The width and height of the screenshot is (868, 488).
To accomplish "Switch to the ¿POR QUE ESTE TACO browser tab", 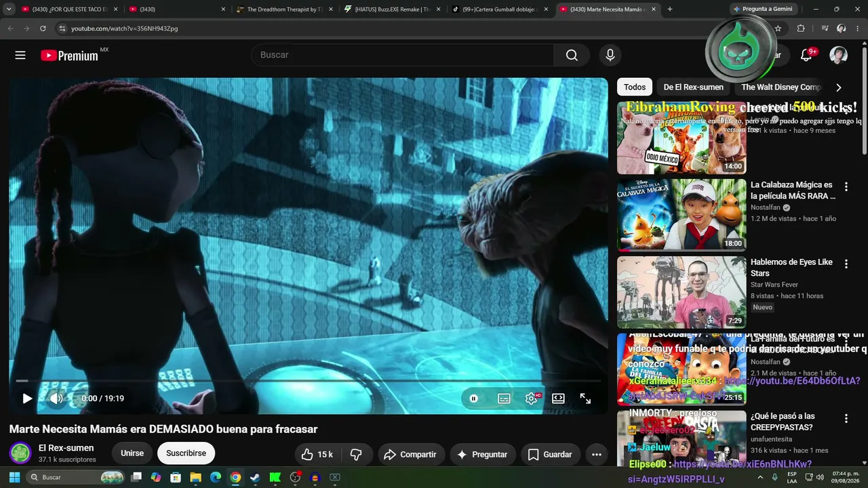I will pyautogui.click(x=70, y=9).
